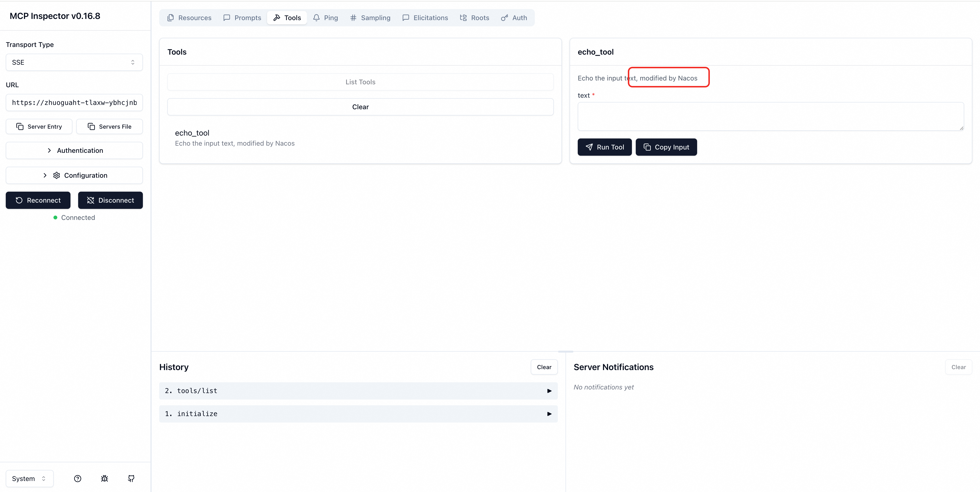Click the help question mark icon
Viewport: 980px width, 492px height.
point(78,478)
